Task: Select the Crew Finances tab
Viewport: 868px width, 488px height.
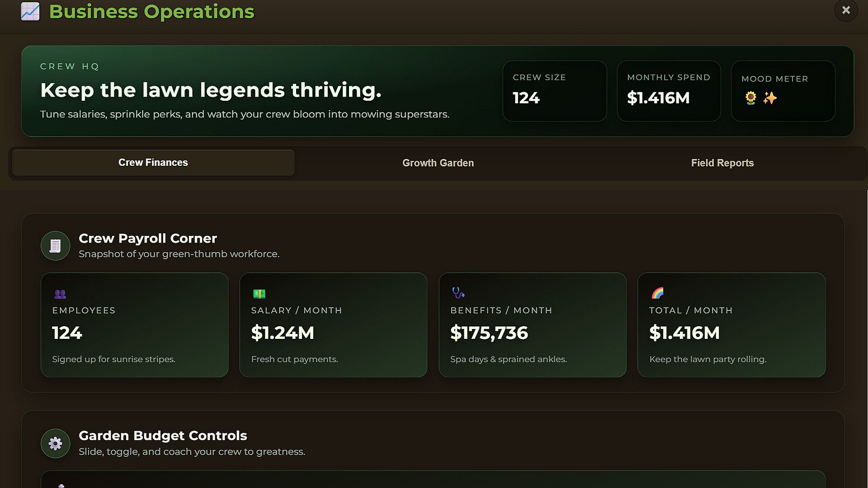Action: (x=153, y=163)
